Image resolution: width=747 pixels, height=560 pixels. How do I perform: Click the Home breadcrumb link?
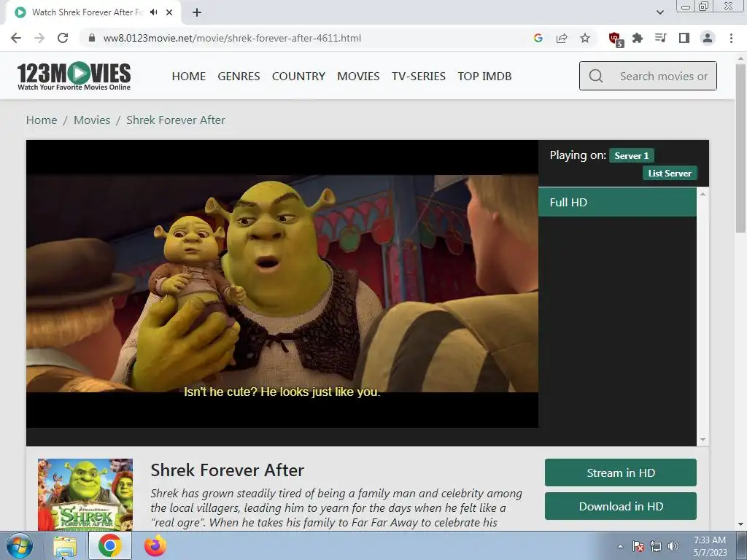pos(42,120)
